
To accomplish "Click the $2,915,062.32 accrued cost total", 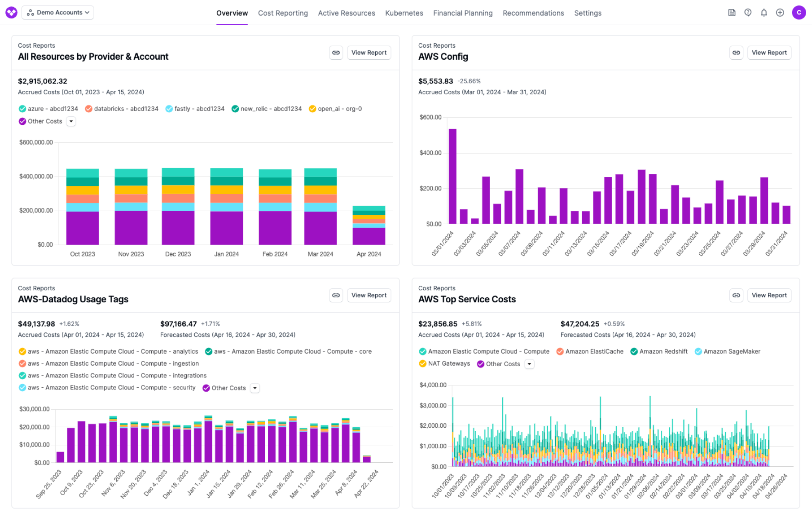I will click(x=43, y=81).
